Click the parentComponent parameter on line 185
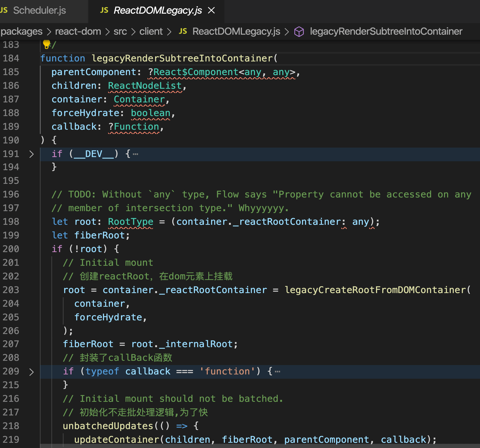This screenshot has width=480, height=448. (94, 72)
